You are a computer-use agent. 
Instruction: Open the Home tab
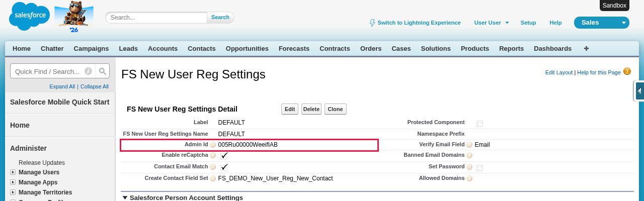(x=22, y=49)
